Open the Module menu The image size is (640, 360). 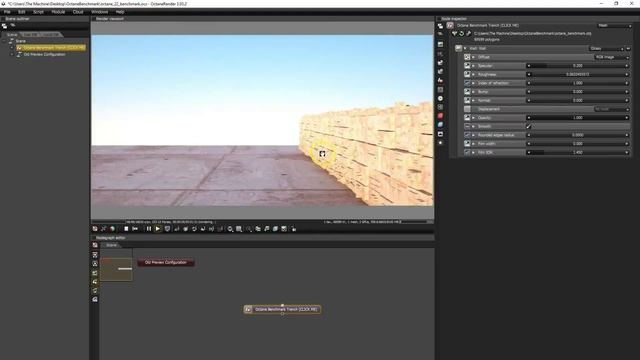coord(58,12)
